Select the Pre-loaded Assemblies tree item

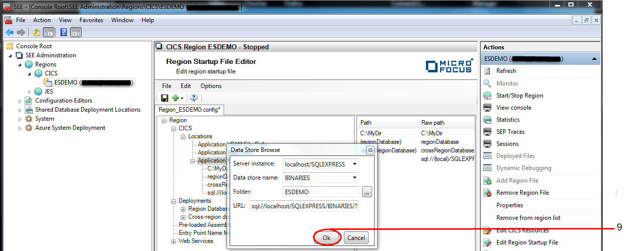(203, 225)
